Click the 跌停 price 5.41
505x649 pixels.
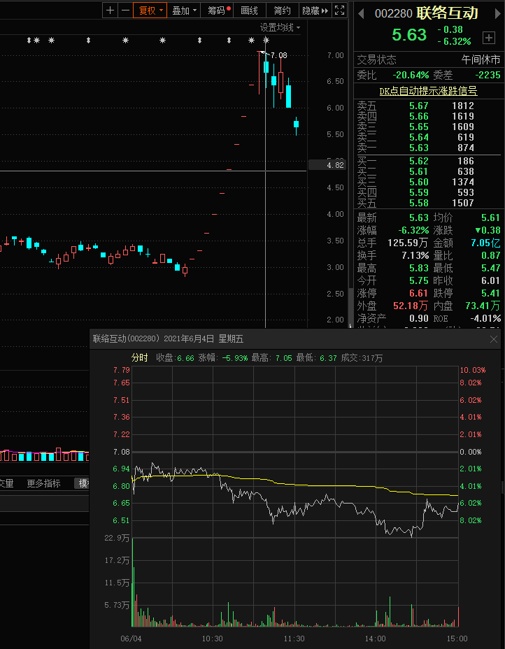pyautogui.click(x=491, y=293)
